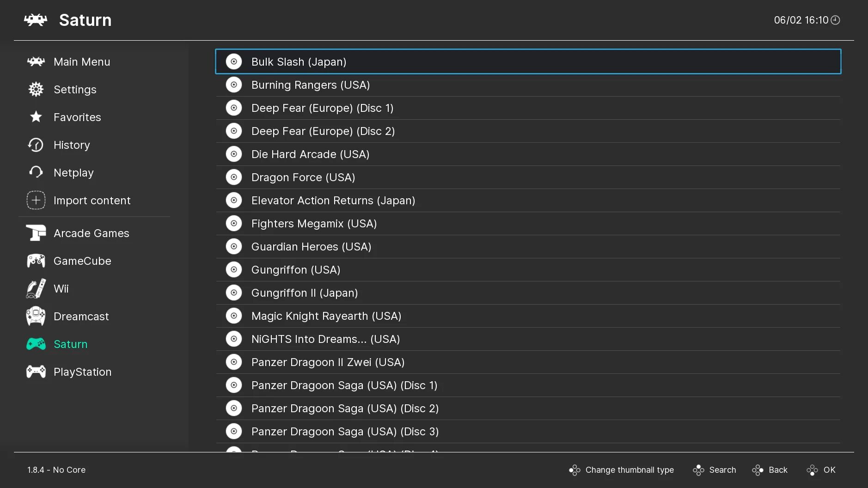This screenshot has height=488, width=868.
Task: Select Gungriffon (USA) entry
Action: pyautogui.click(x=528, y=269)
